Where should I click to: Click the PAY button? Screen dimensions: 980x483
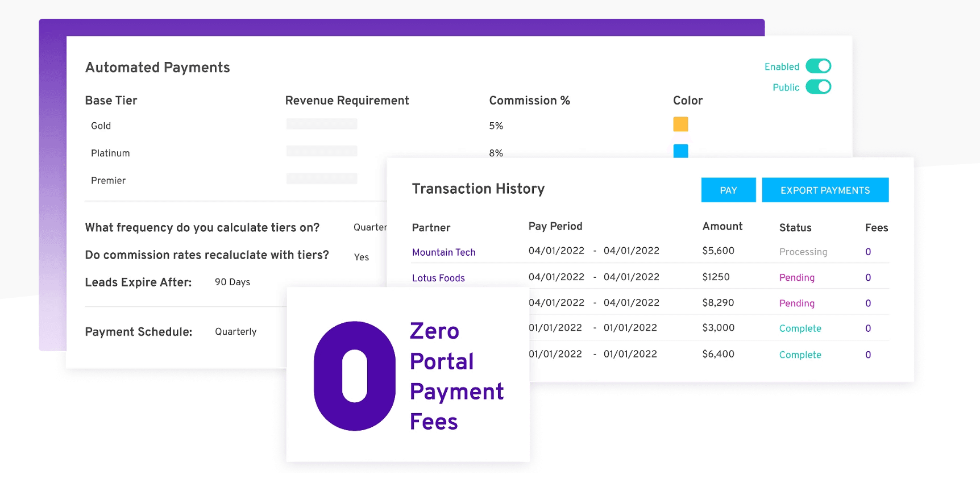728,190
